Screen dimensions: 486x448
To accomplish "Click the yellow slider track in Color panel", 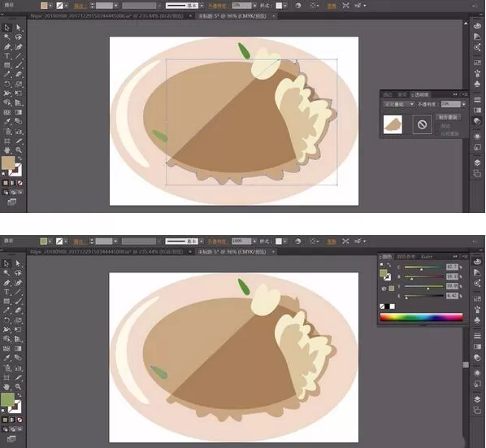I will pos(423,286).
